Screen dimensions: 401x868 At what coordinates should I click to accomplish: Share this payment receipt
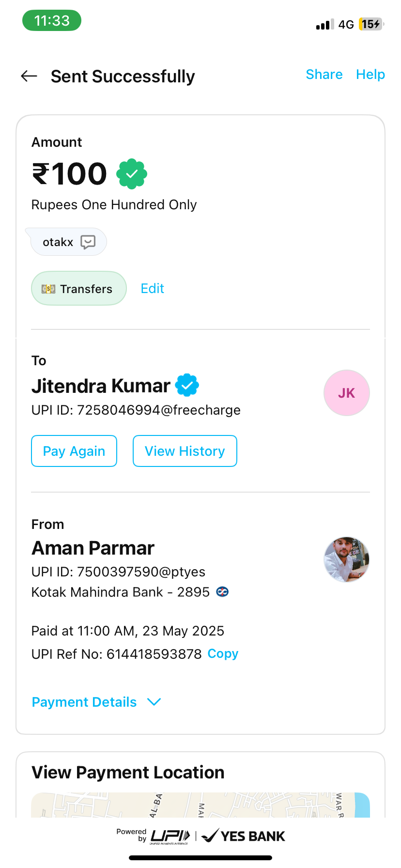pyautogui.click(x=324, y=75)
